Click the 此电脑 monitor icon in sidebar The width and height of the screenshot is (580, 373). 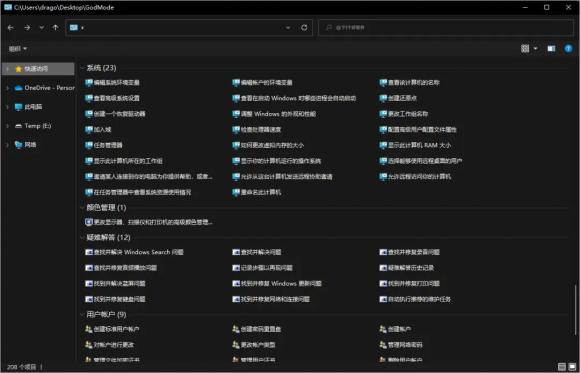[18, 107]
